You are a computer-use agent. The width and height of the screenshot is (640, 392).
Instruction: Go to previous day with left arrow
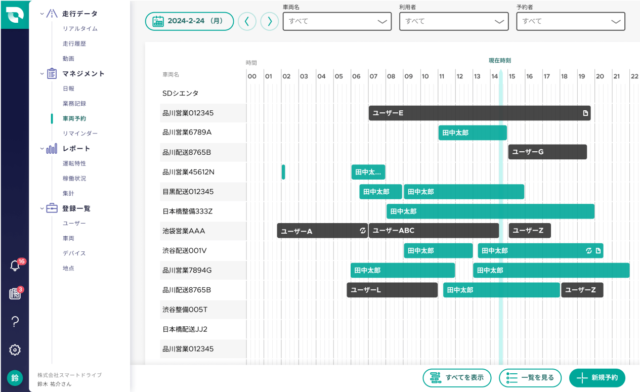247,21
